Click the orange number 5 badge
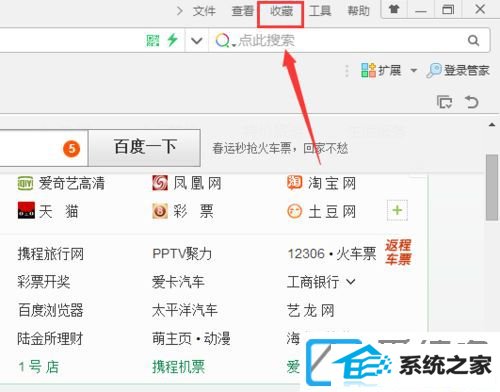500x392 pixels. point(71,149)
